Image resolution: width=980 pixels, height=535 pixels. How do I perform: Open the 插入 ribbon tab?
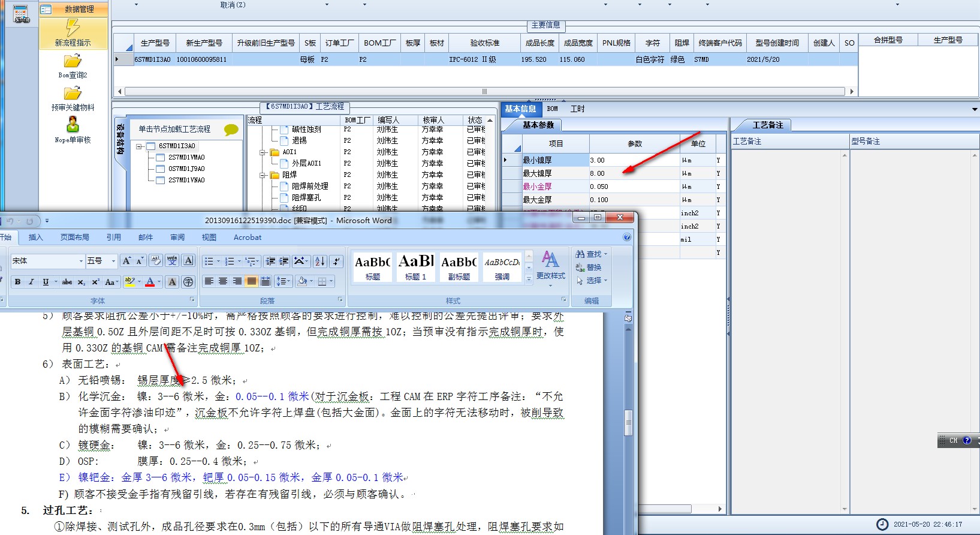click(36, 238)
